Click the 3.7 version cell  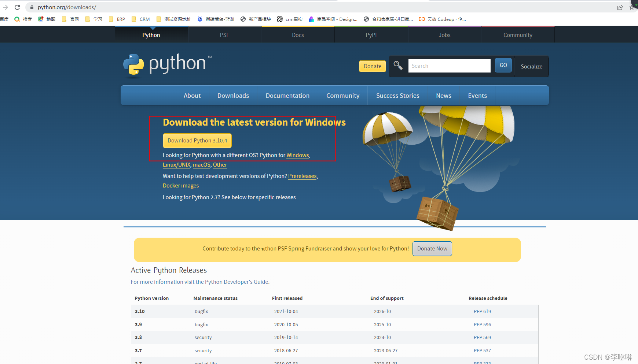click(138, 351)
